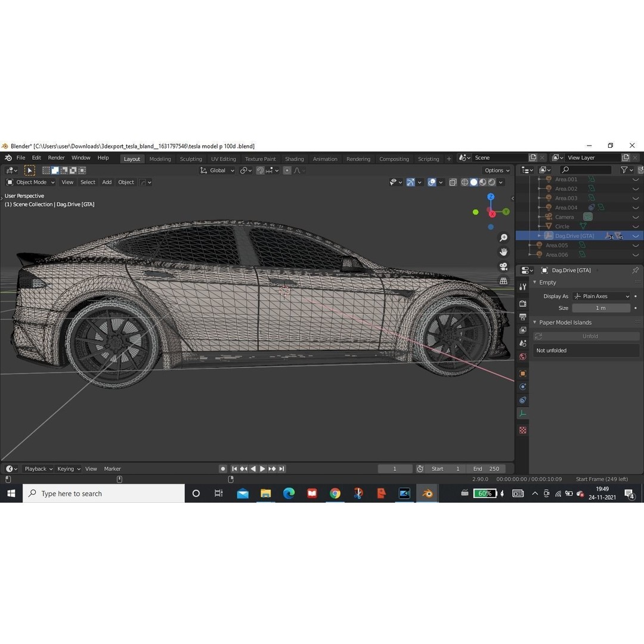Viewport: 644px width, 644px height.
Task: Click the new scene copy icon
Action: click(532, 157)
